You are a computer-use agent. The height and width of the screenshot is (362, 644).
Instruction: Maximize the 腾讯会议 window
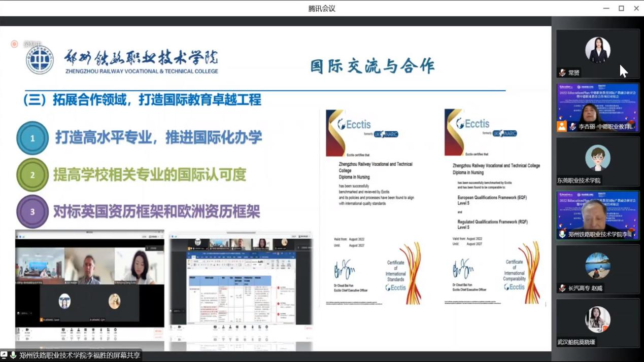tap(621, 8)
